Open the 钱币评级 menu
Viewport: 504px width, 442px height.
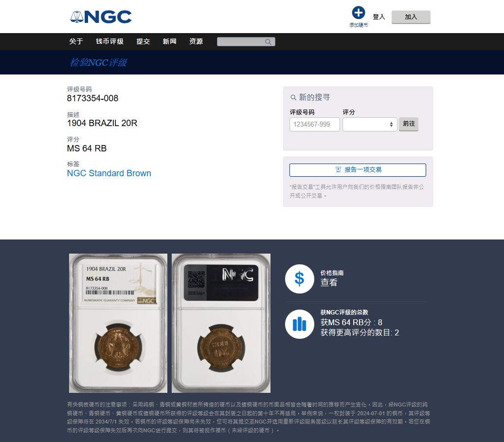(x=109, y=41)
